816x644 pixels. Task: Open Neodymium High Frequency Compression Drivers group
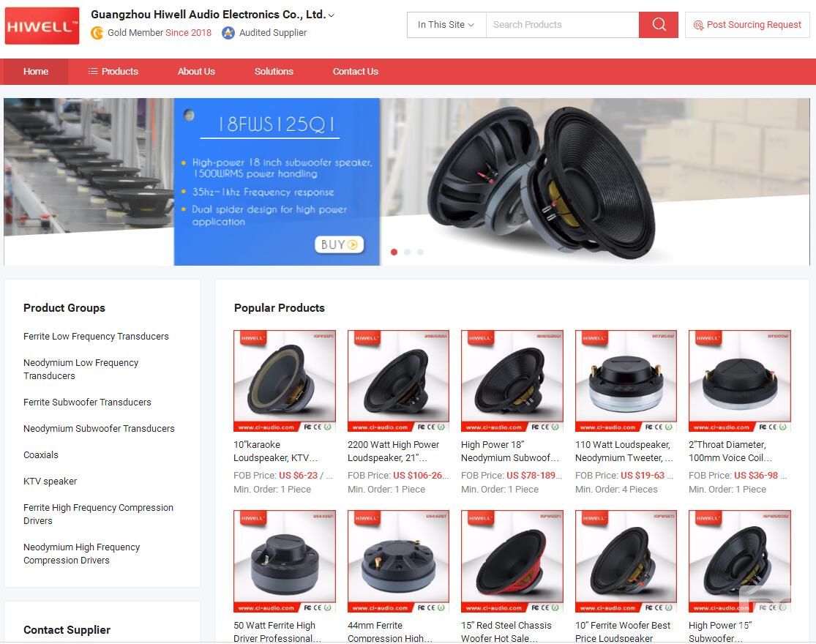(82, 553)
